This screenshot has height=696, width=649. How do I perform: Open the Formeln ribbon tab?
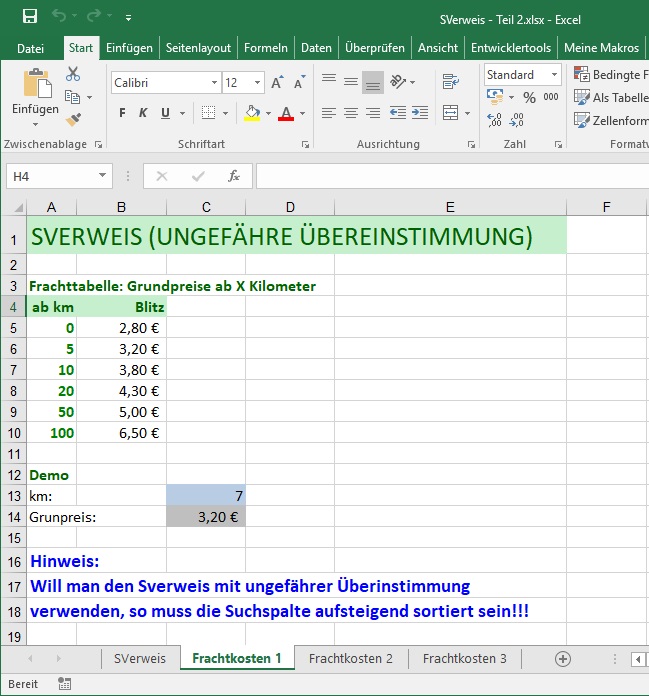[265, 47]
